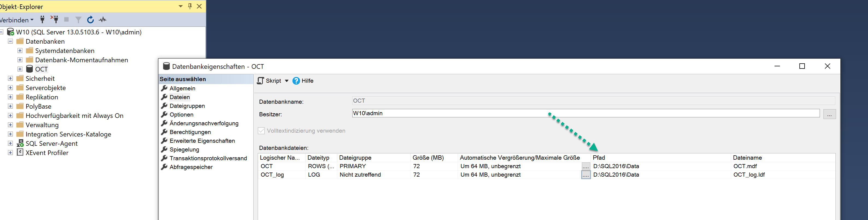
Task: Collapse the Datenbanken folder
Action: coord(10,41)
